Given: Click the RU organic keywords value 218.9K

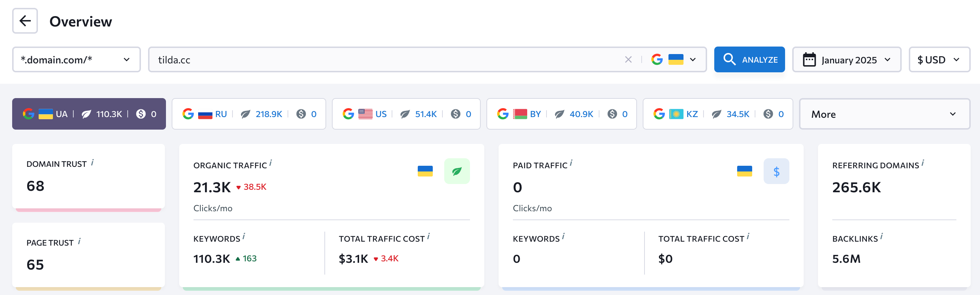Looking at the screenshot, I should click(269, 114).
